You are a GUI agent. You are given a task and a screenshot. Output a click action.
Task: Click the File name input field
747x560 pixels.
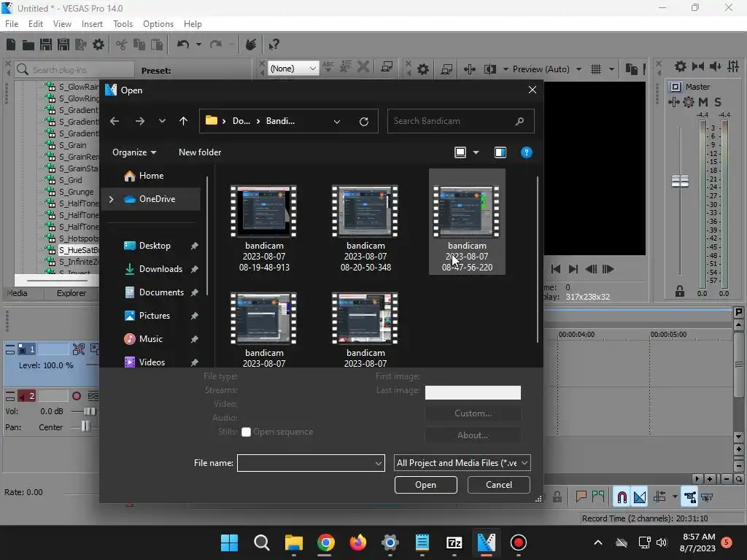coord(311,463)
